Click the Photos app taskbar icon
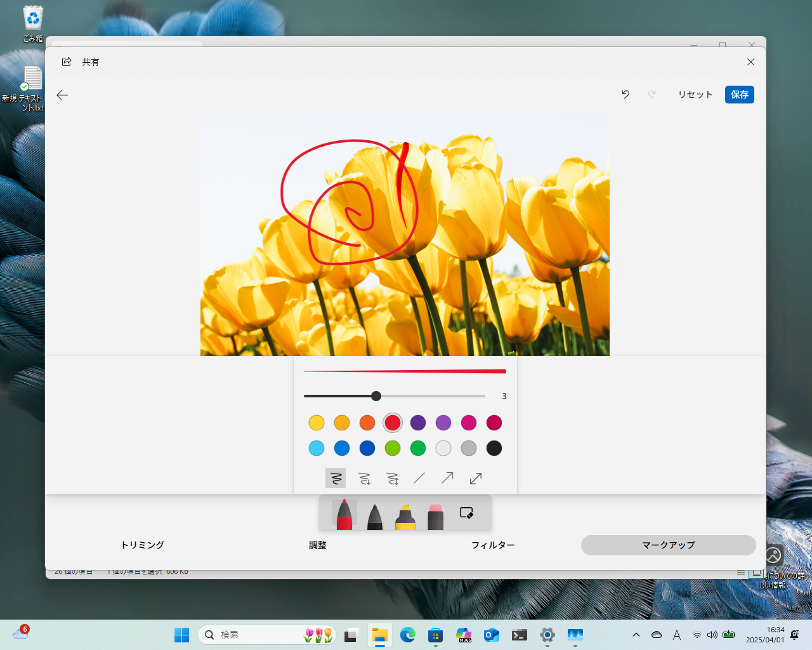 click(575, 635)
